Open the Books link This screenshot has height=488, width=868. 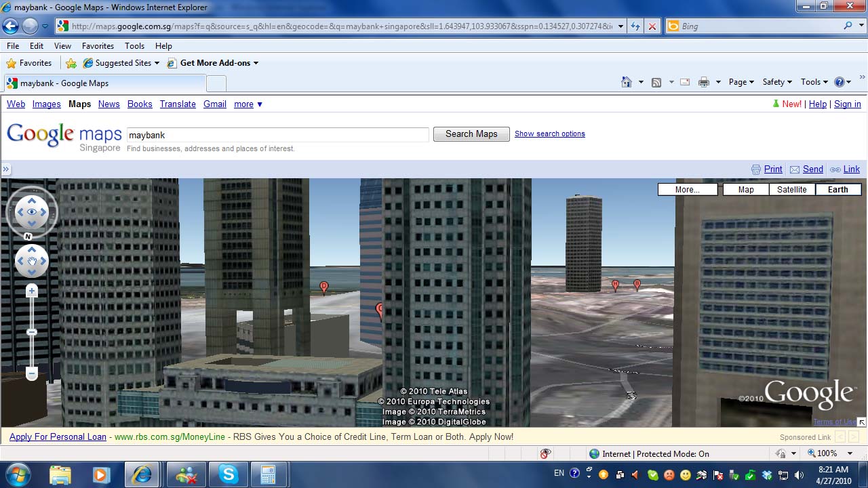[x=140, y=104]
